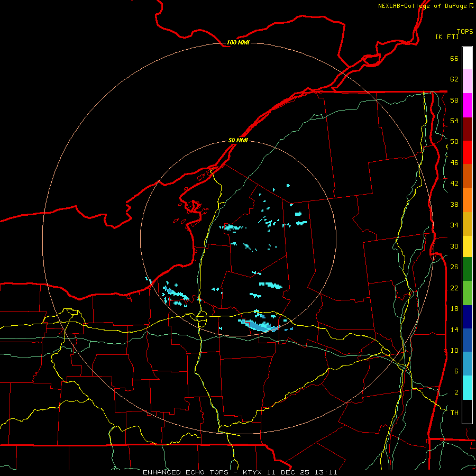Click the "NEXLAB-College of DuPage" label
The width and height of the screenshot is (476, 476).
[423, 6]
